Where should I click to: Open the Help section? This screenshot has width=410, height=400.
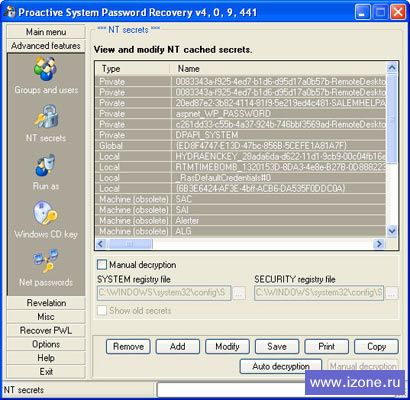coord(46,358)
